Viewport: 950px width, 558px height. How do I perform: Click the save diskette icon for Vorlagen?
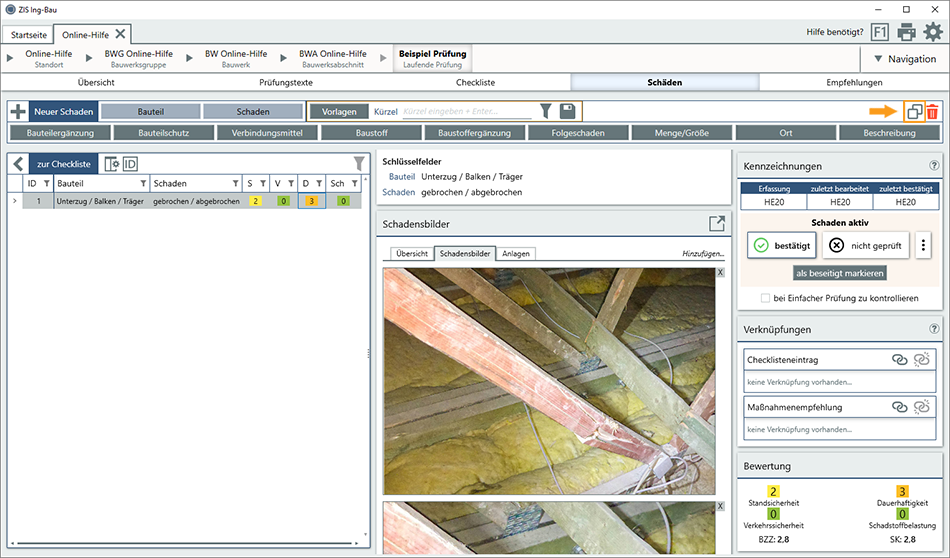pos(567,111)
